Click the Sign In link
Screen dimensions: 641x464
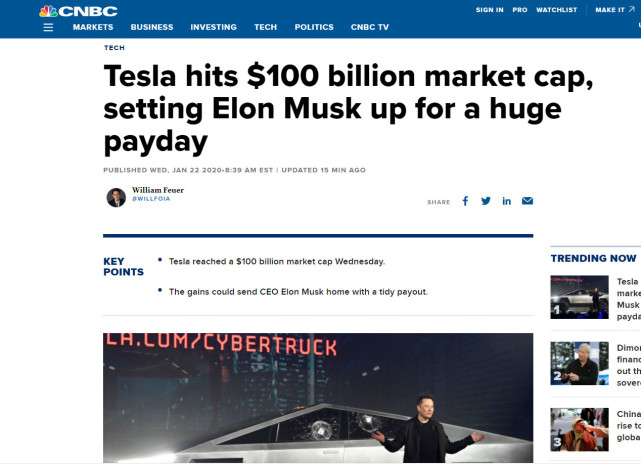(489, 10)
